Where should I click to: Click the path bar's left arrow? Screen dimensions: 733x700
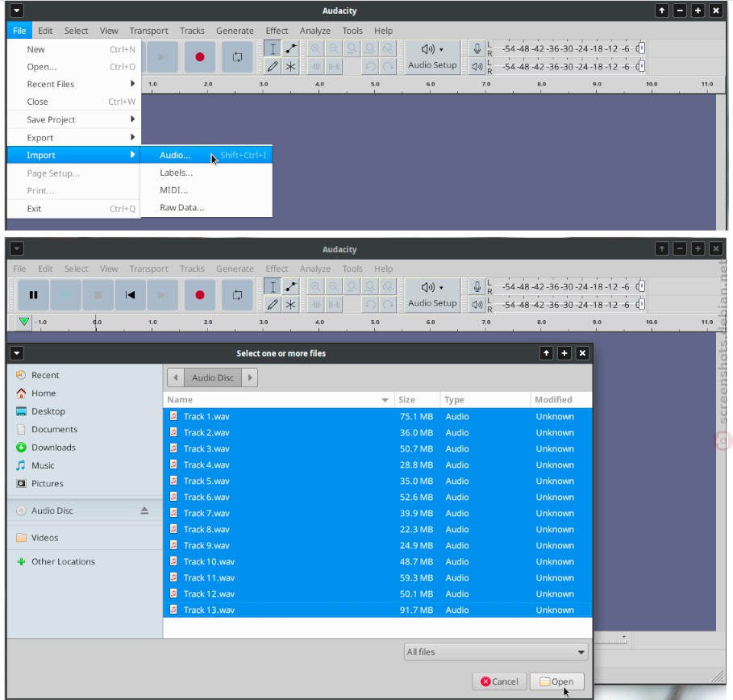click(176, 377)
